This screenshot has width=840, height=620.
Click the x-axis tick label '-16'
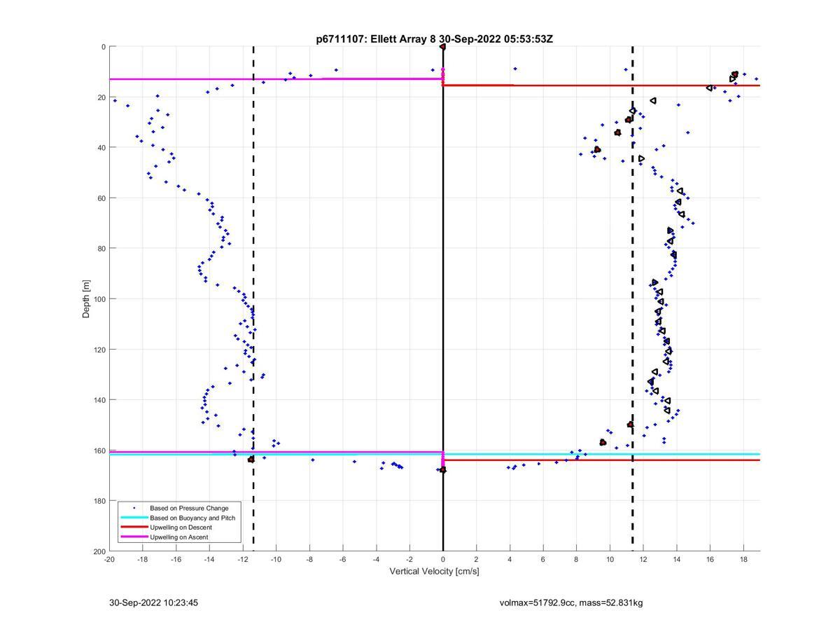coord(176,560)
